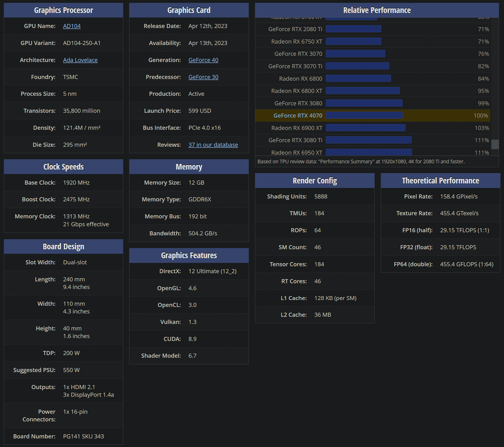
Task: Click the Memory section header
Action: tap(189, 167)
